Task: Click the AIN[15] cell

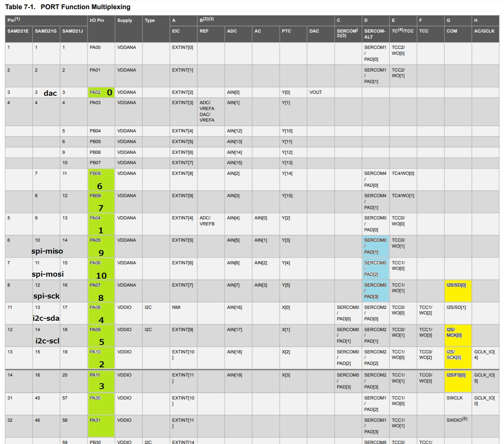Action: 238,163
